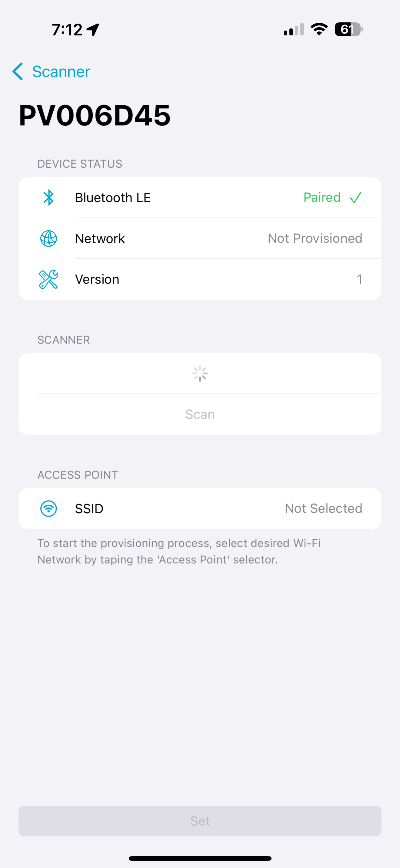Tap the home indicator bar

coord(200,858)
